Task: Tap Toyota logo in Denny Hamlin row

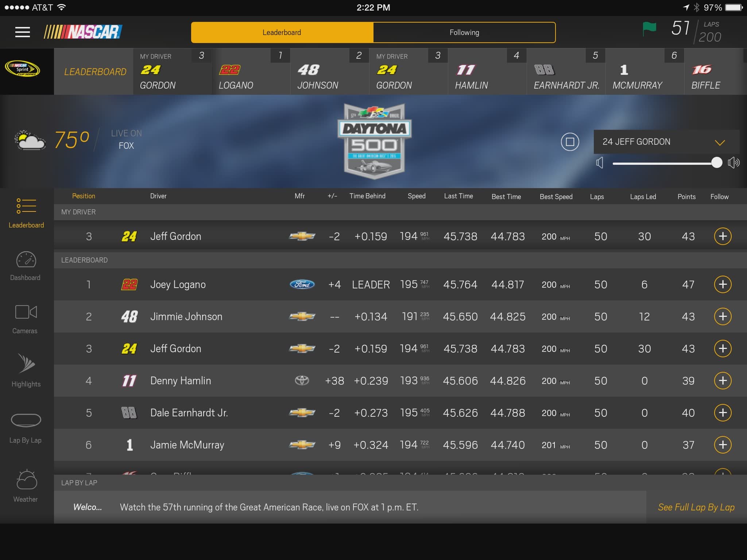Action: 302,381
